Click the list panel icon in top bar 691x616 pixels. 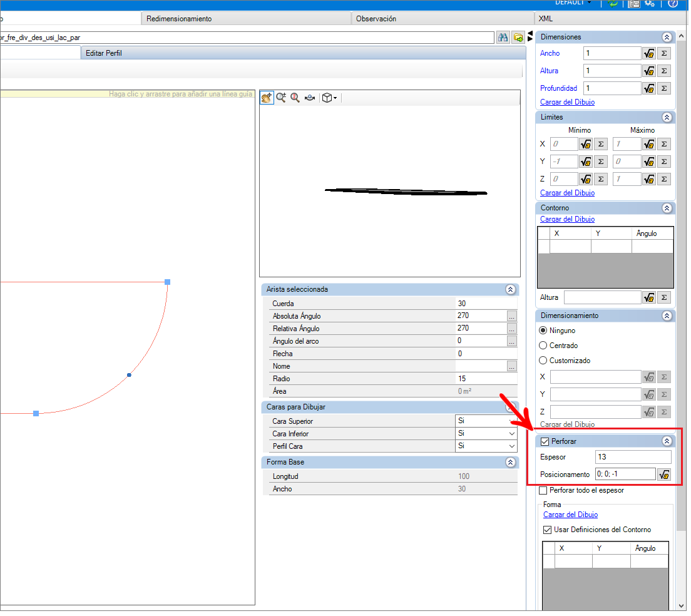[x=635, y=4]
